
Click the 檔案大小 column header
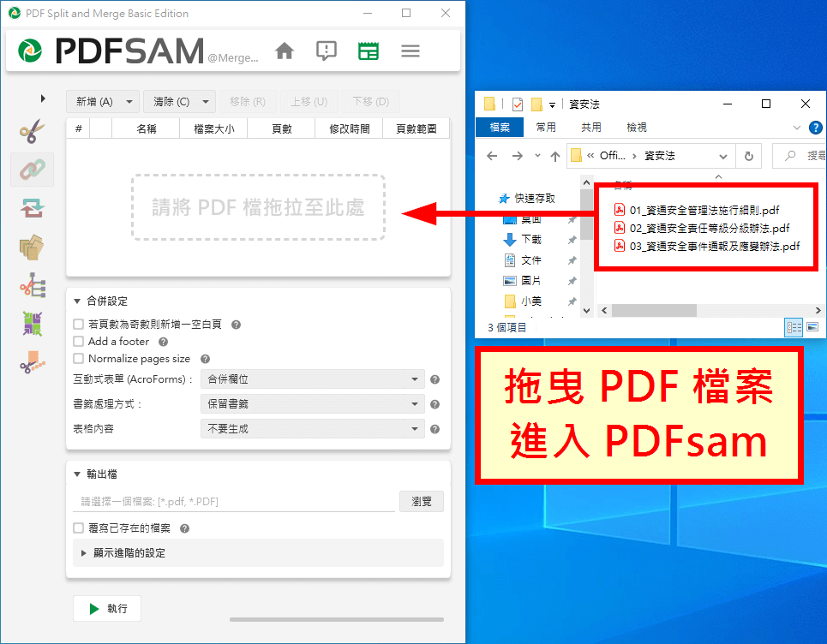(x=213, y=128)
